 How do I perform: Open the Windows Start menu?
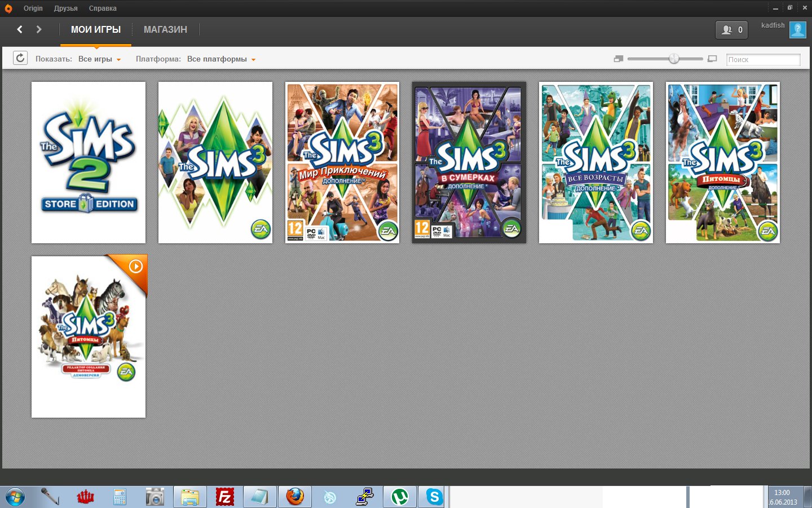click(x=15, y=497)
